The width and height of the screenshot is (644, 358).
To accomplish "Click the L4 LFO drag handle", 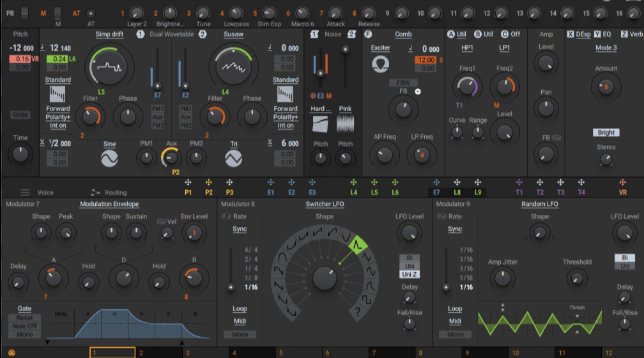I will click(354, 182).
